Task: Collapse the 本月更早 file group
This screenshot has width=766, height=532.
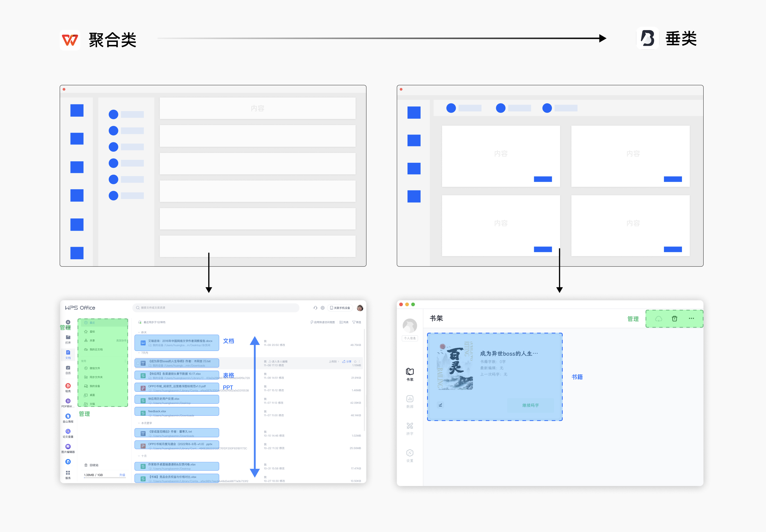Action: click(139, 423)
